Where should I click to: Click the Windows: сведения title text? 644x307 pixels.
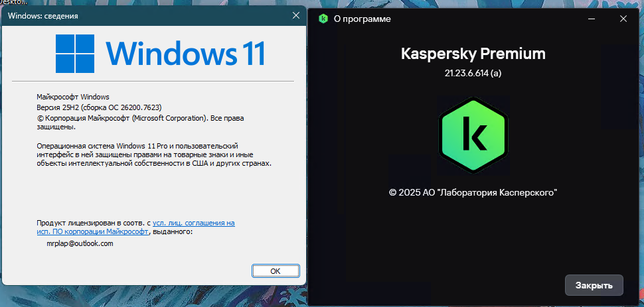tap(42, 17)
